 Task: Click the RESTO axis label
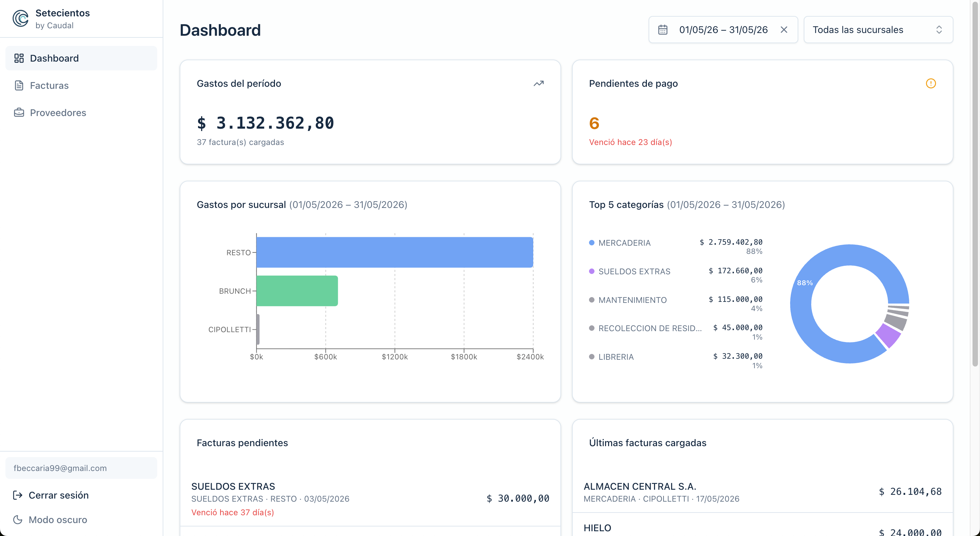click(238, 252)
